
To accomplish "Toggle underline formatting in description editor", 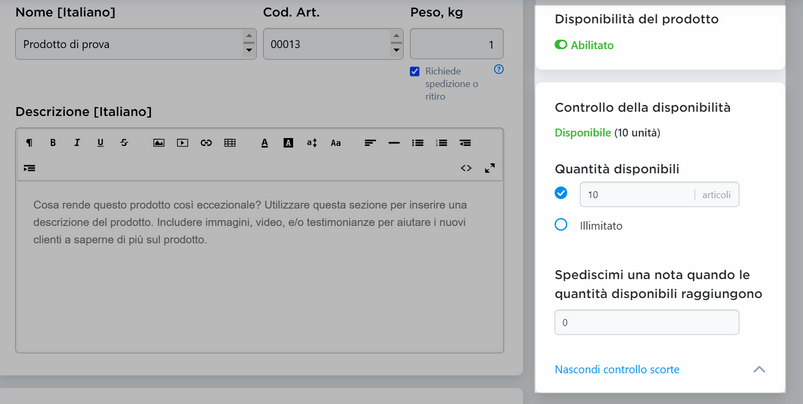I will 100,143.
